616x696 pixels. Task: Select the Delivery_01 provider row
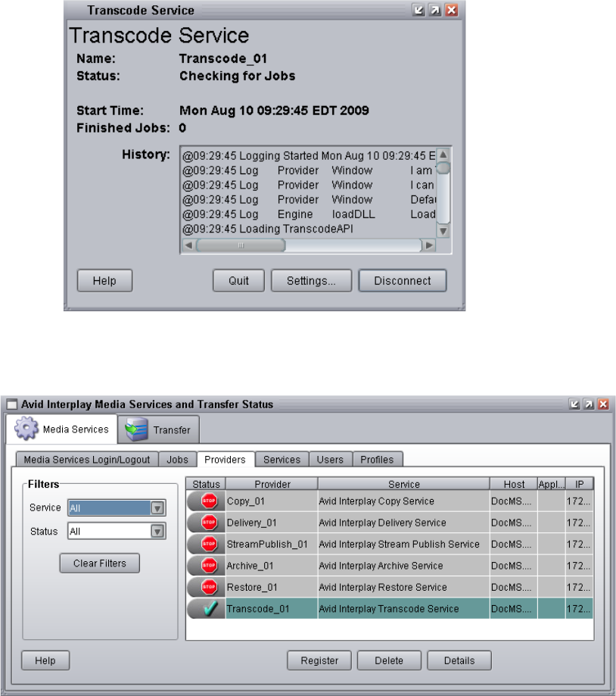click(390, 523)
